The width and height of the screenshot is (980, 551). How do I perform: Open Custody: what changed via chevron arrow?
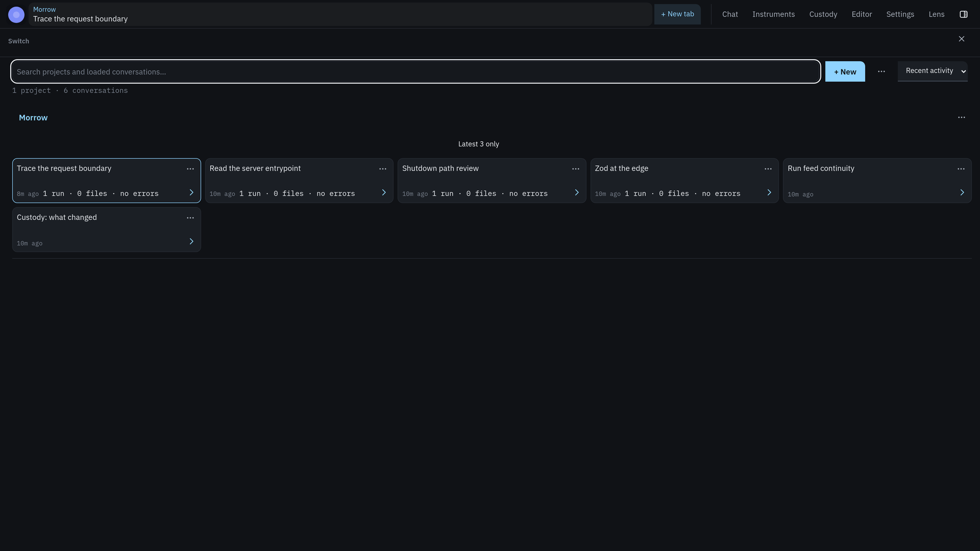[x=191, y=241]
